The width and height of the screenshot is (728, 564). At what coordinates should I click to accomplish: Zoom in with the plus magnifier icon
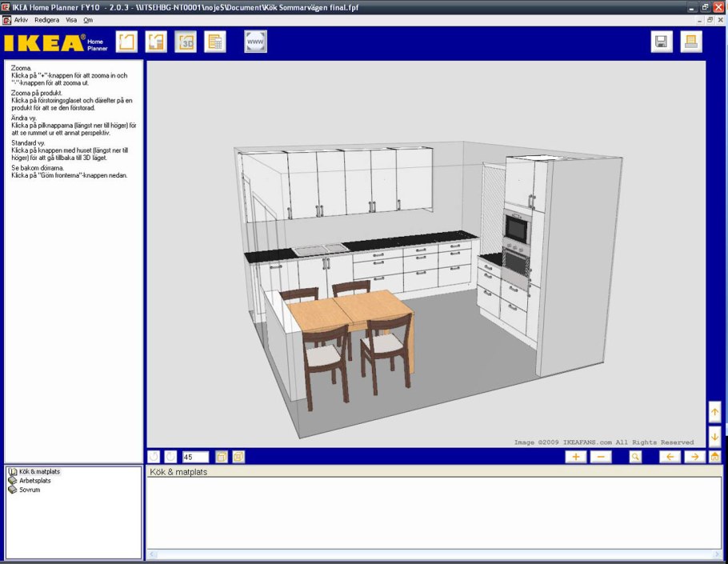pos(575,456)
